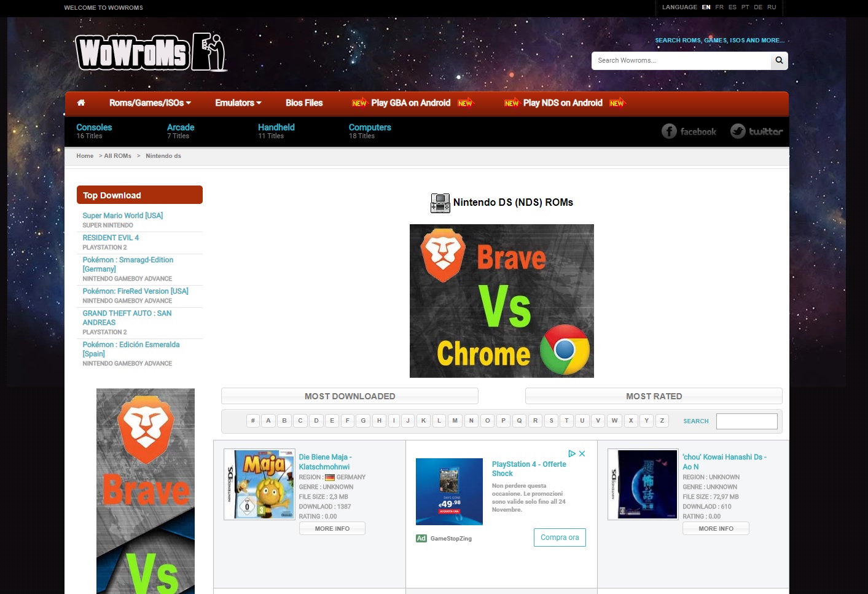The height and width of the screenshot is (594, 868).
Task: Open Die Biene Maja - Klatschmohnwi title
Action: click(x=326, y=462)
